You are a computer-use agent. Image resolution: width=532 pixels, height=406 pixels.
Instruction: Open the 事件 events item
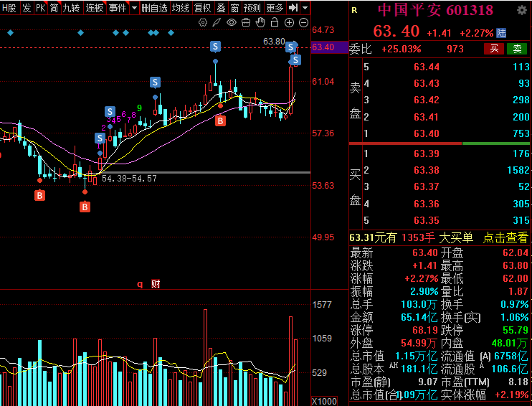(118, 7)
